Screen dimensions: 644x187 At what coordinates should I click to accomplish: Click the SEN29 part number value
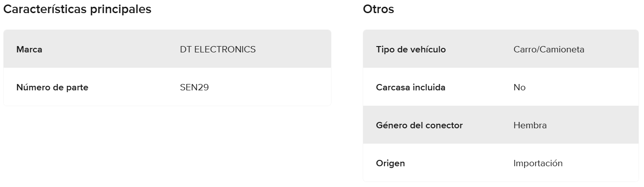[194, 88]
